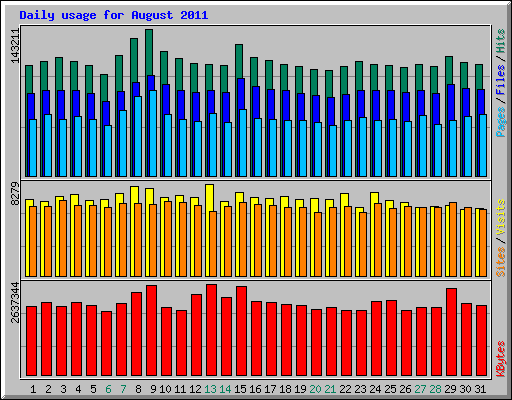Click day 22 on the x-axis
The image size is (512, 400).
[x=345, y=389]
